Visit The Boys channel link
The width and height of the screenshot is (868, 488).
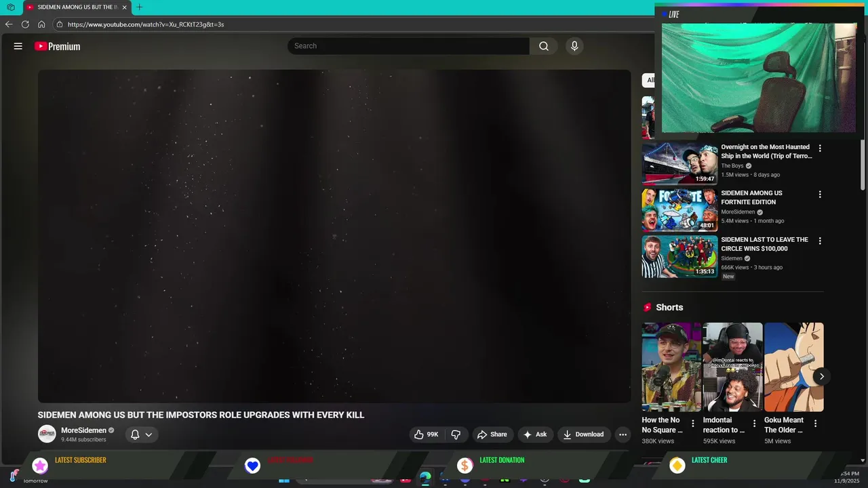tap(732, 166)
